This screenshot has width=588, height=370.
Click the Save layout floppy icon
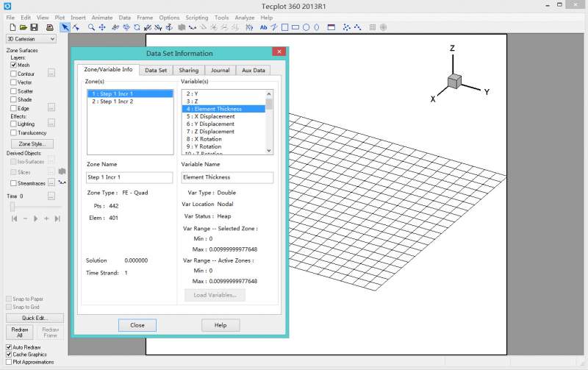[x=34, y=27]
